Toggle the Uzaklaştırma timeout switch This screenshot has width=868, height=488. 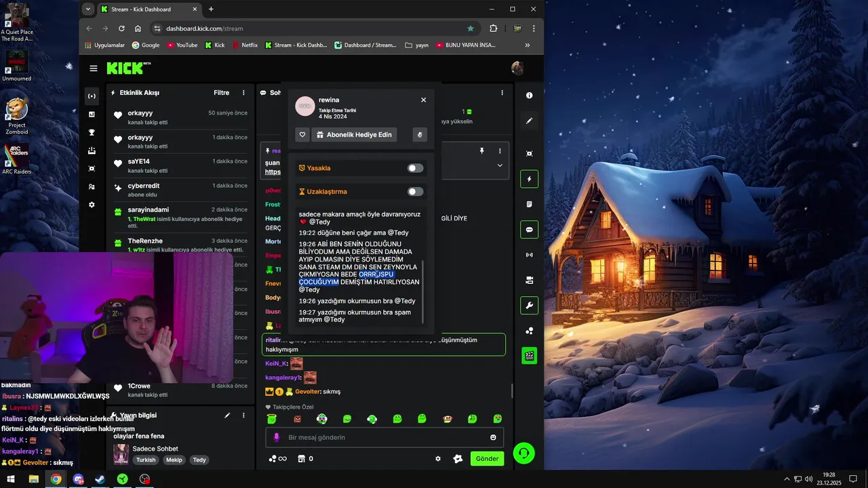click(x=415, y=192)
